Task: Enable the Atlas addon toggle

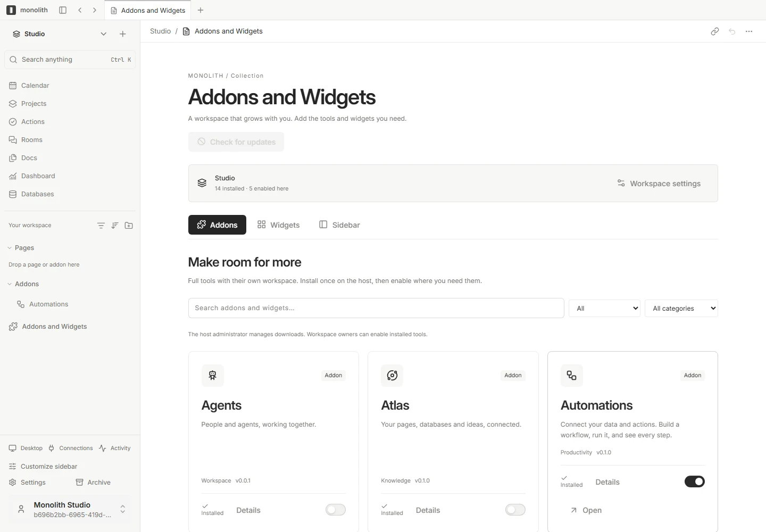Action: [x=515, y=510]
